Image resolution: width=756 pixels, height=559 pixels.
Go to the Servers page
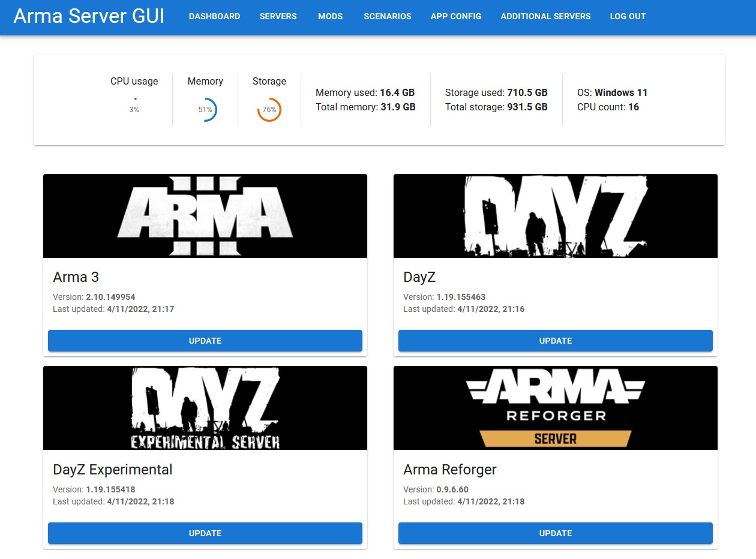coord(278,16)
